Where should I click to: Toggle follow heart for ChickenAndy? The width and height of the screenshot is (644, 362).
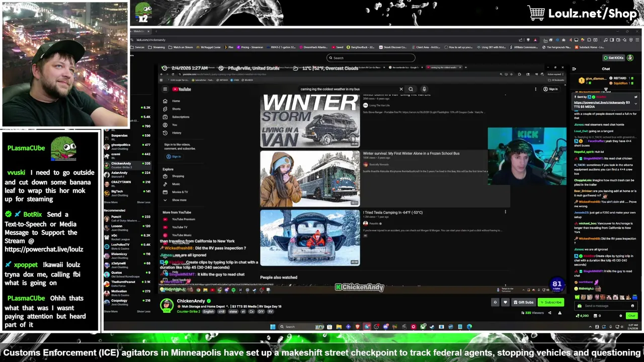point(505,302)
